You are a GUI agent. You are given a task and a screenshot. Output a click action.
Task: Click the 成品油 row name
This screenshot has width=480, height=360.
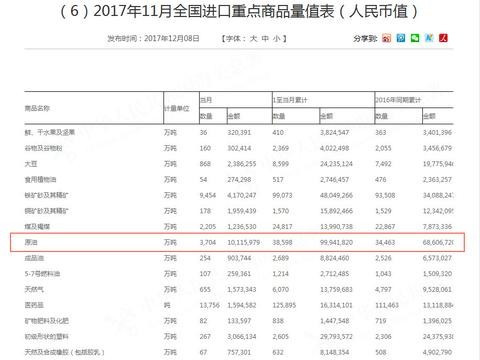pos(34,258)
